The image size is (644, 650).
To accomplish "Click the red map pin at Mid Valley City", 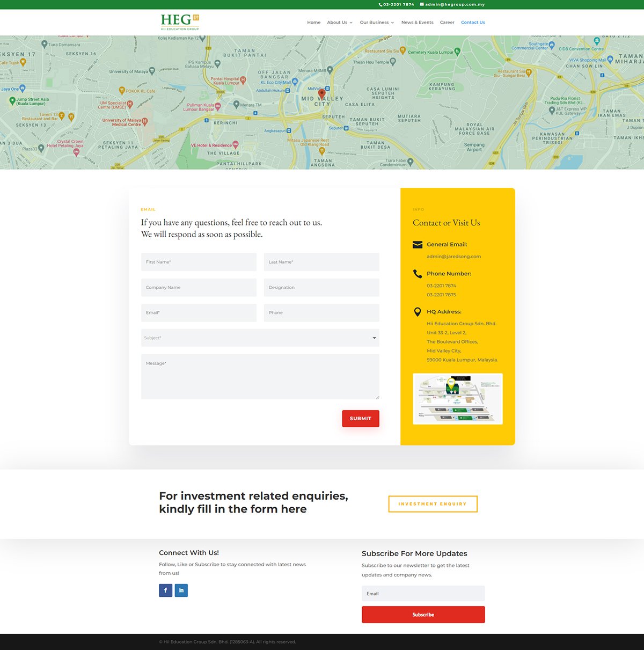I will (321, 94).
